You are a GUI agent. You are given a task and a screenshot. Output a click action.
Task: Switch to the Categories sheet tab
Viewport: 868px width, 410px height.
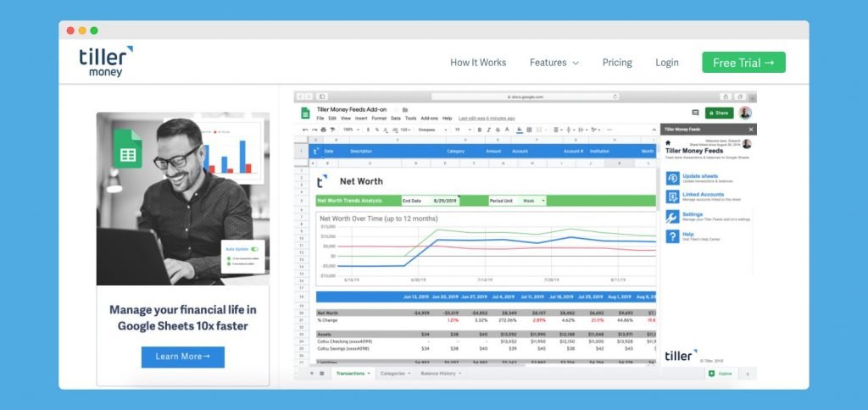click(x=394, y=373)
